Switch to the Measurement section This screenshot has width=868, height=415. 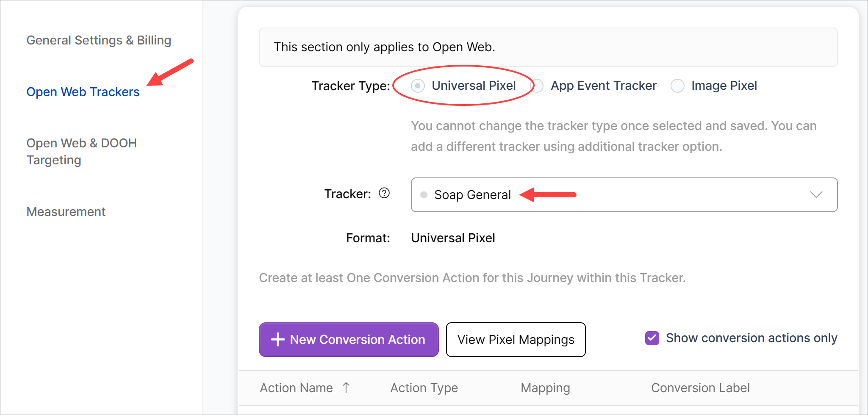click(x=66, y=212)
